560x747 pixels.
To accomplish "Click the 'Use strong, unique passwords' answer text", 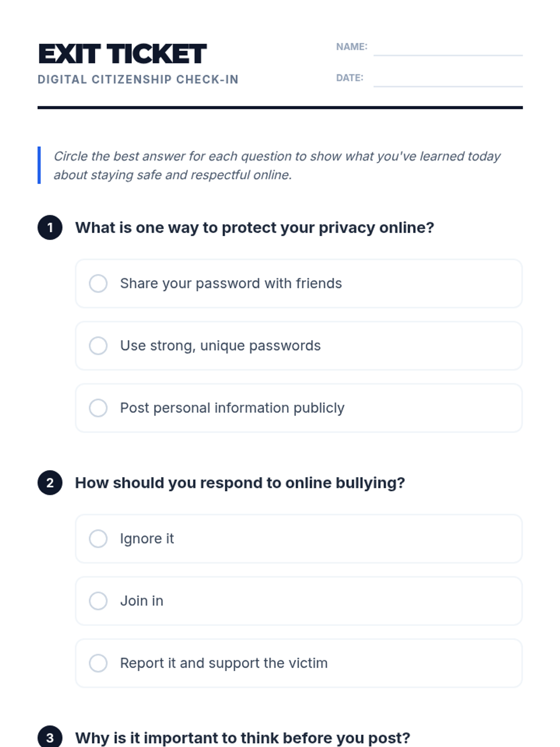I will [220, 346].
